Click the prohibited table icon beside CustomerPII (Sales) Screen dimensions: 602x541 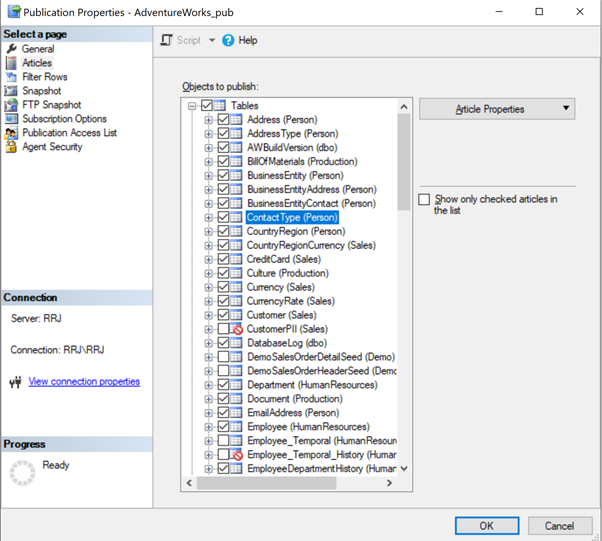236,329
